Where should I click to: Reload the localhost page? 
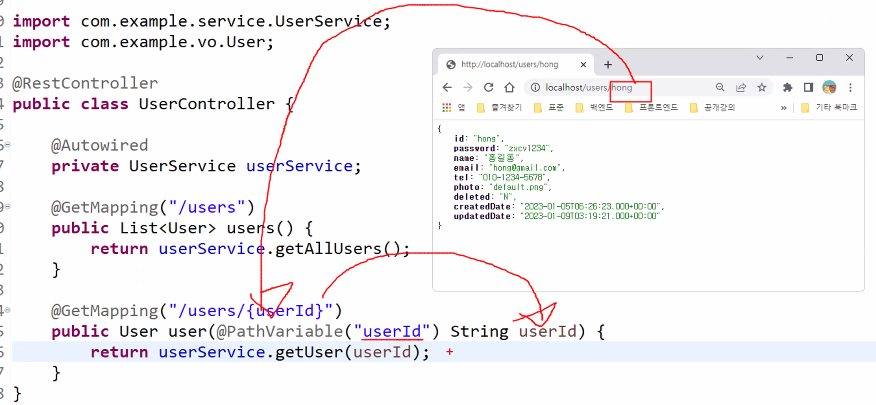pyautogui.click(x=488, y=88)
